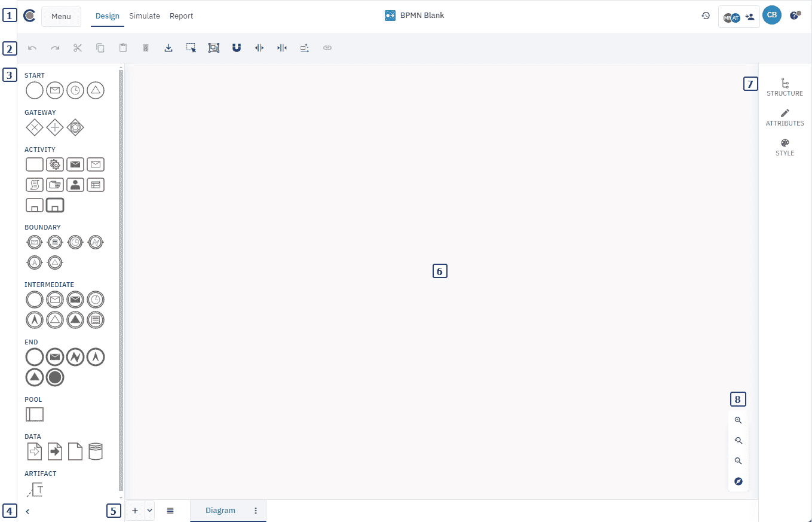Pick the error End event zigzag
Screen dimensions: 812x522
[x=75, y=357]
